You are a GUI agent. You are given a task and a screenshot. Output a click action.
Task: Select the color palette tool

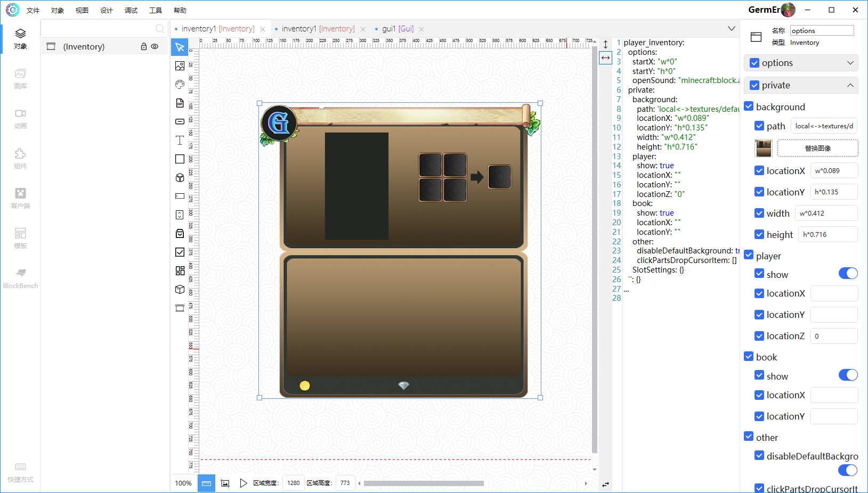180,84
